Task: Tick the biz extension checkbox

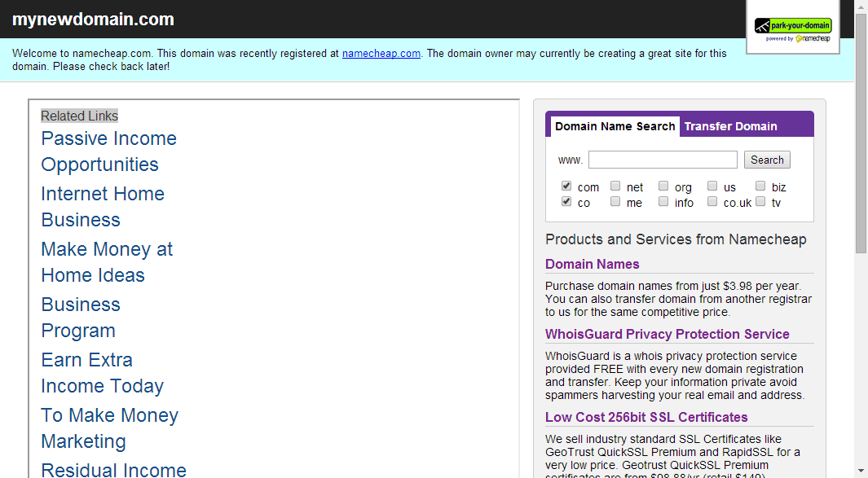Action: click(760, 186)
